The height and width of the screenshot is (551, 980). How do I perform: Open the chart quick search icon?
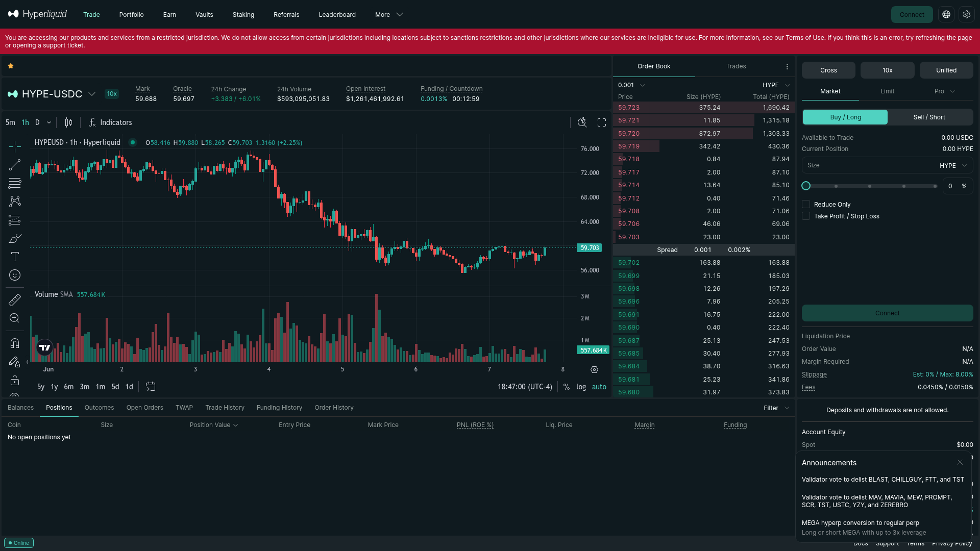click(582, 122)
